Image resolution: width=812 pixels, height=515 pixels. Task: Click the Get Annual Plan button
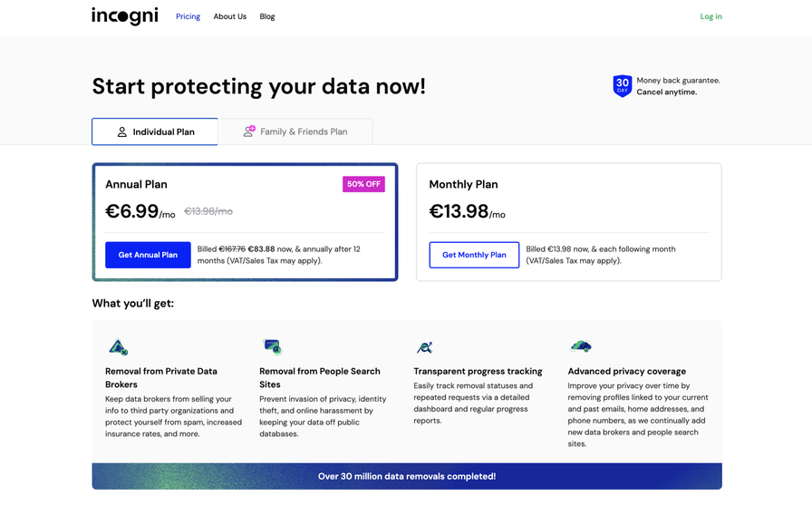tap(148, 255)
